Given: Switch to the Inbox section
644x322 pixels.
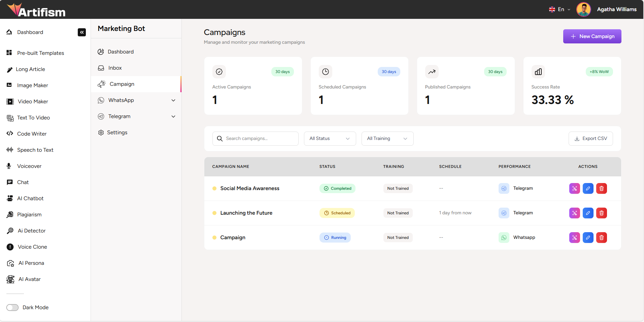Looking at the screenshot, I should (114, 68).
